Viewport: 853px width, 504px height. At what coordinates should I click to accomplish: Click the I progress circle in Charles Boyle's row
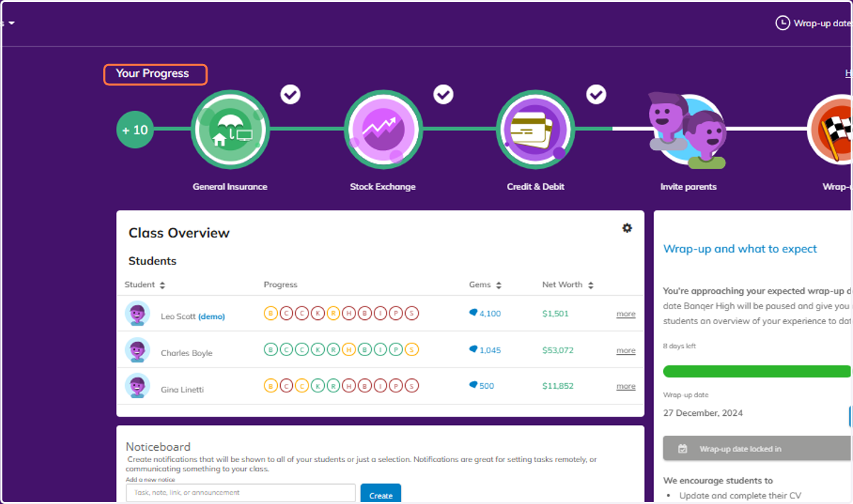coord(380,350)
